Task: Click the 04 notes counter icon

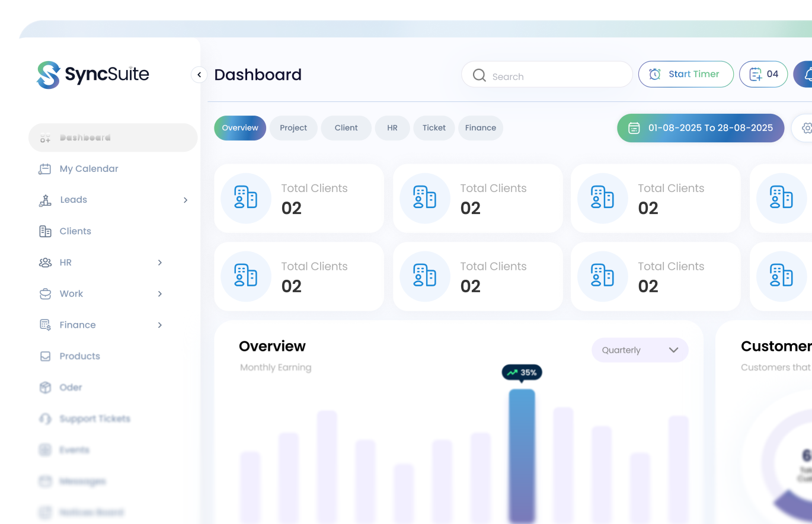Action: (x=756, y=75)
